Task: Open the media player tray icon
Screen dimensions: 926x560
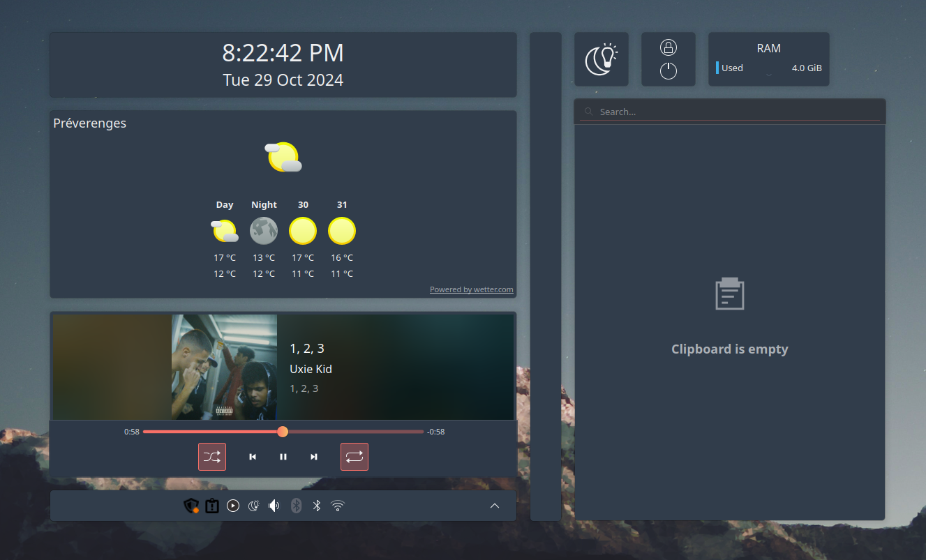Action: [x=233, y=506]
